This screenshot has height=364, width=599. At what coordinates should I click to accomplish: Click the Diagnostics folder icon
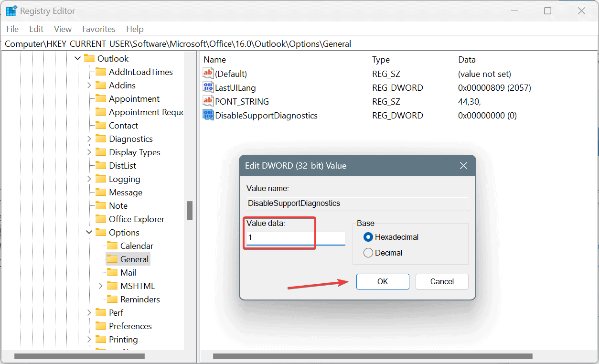[101, 139]
